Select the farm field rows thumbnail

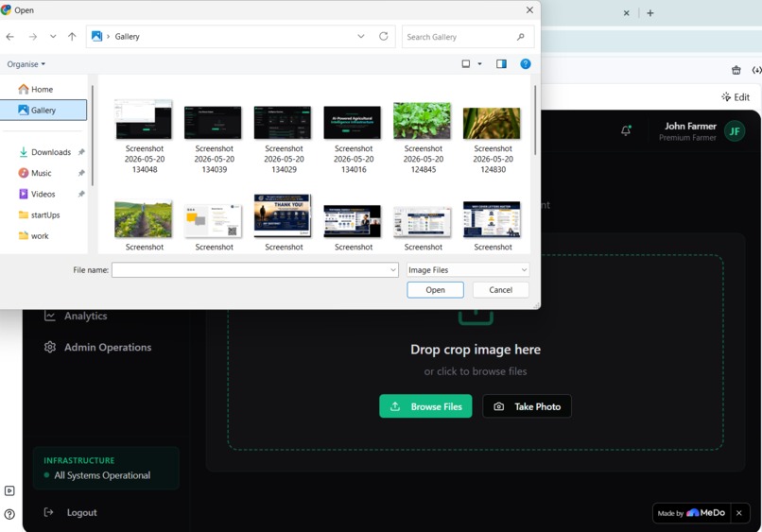tap(144, 219)
